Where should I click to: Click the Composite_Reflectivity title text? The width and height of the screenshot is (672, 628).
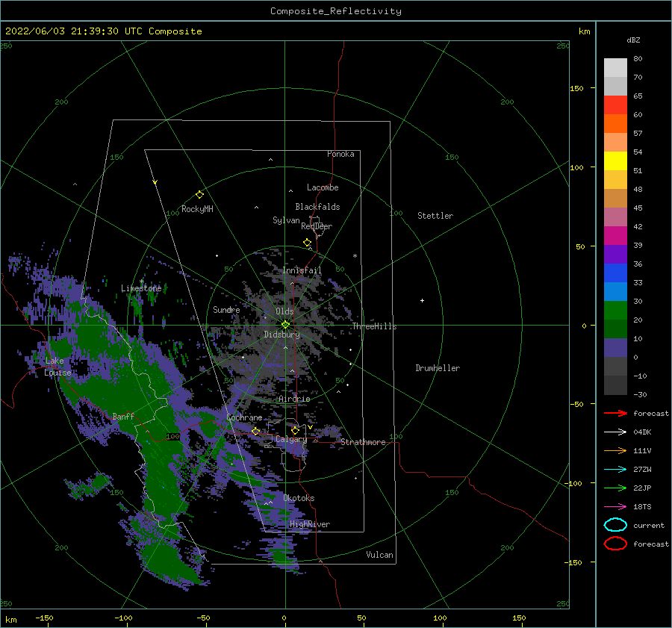(x=336, y=11)
